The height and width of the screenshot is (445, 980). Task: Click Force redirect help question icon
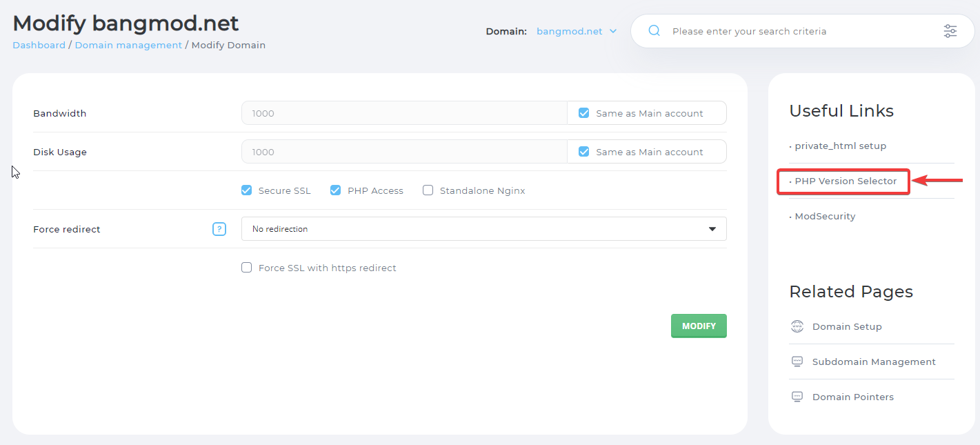pos(219,229)
